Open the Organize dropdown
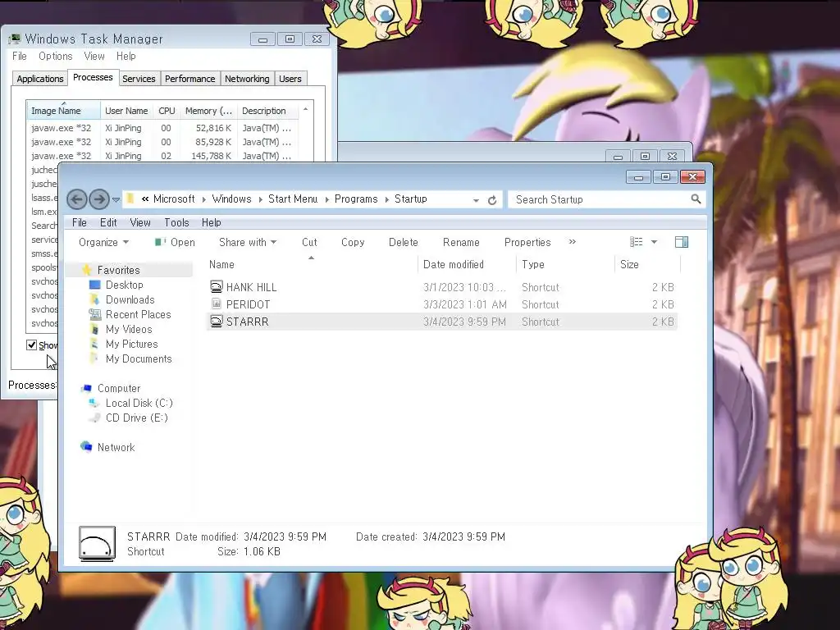 [x=104, y=242]
